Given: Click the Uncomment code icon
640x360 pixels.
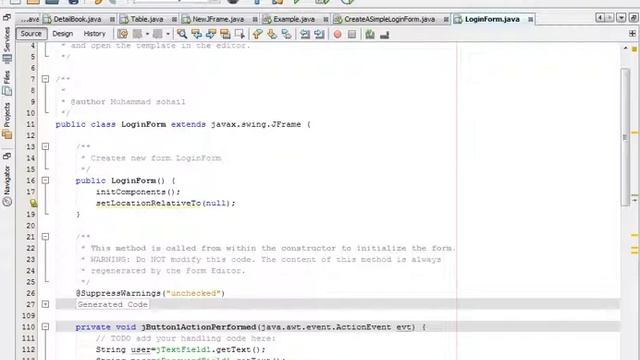Looking at the screenshot, I should pos(384,34).
